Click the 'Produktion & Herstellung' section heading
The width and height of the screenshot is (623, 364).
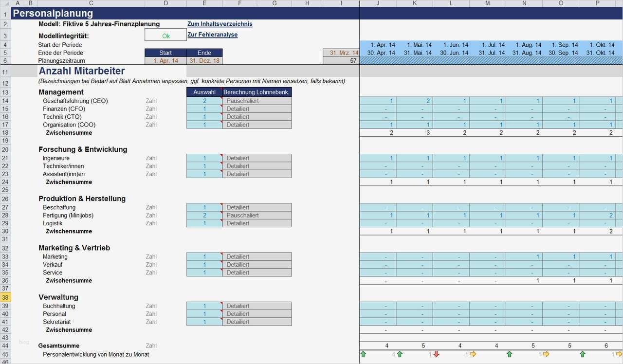coord(82,199)
